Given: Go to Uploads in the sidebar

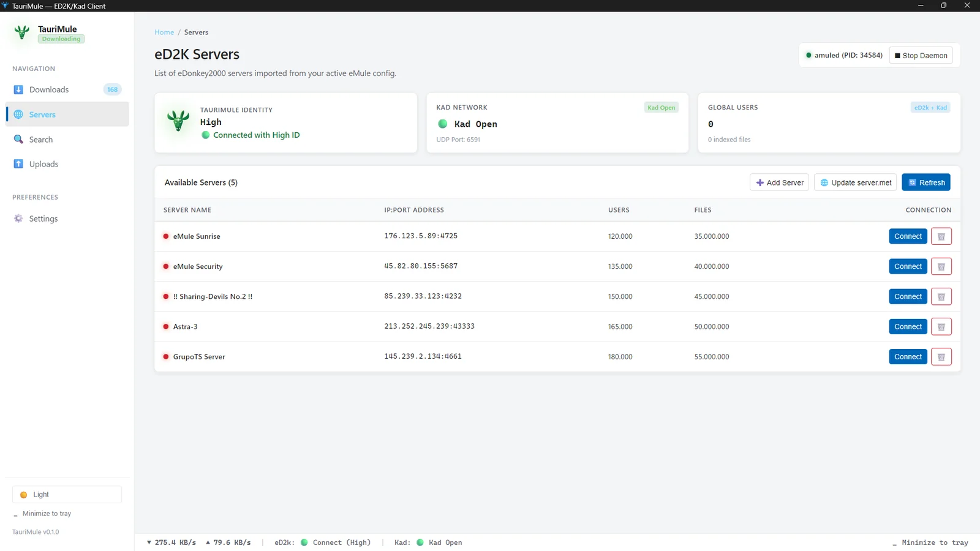Looking at the screenshot, I should tap(67, 164).
